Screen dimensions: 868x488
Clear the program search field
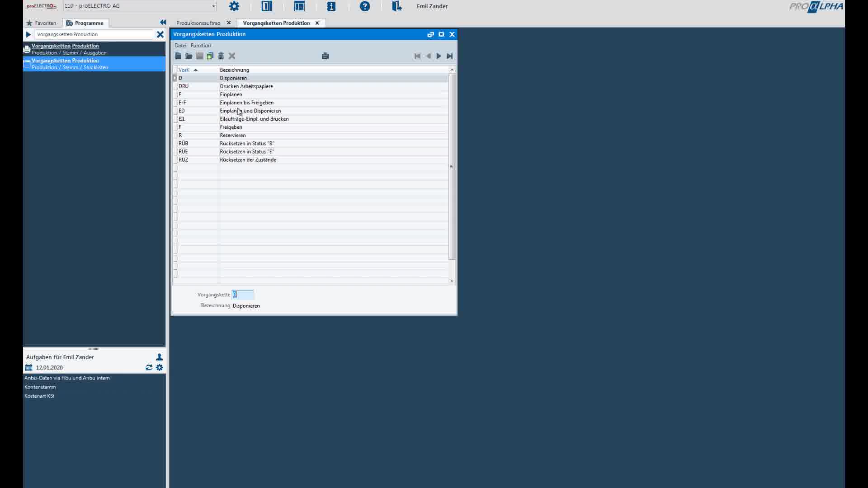(x=160, y=34)
